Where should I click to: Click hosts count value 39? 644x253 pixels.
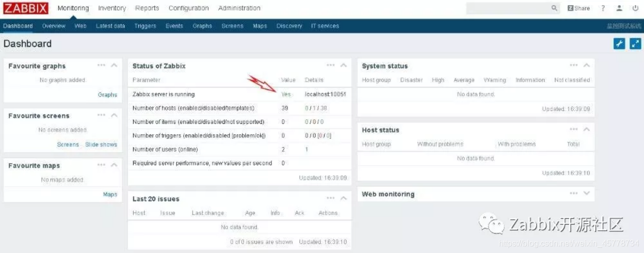point(284,108)
